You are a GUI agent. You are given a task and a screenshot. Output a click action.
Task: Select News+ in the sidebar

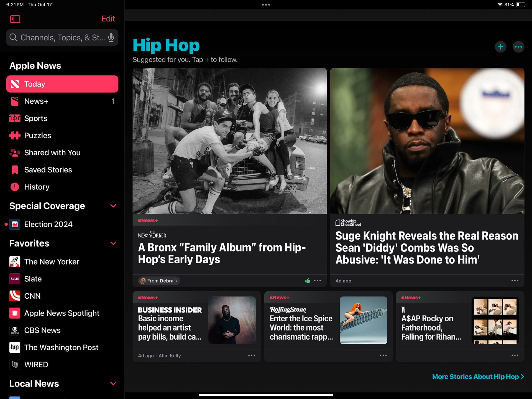[36, 101]
